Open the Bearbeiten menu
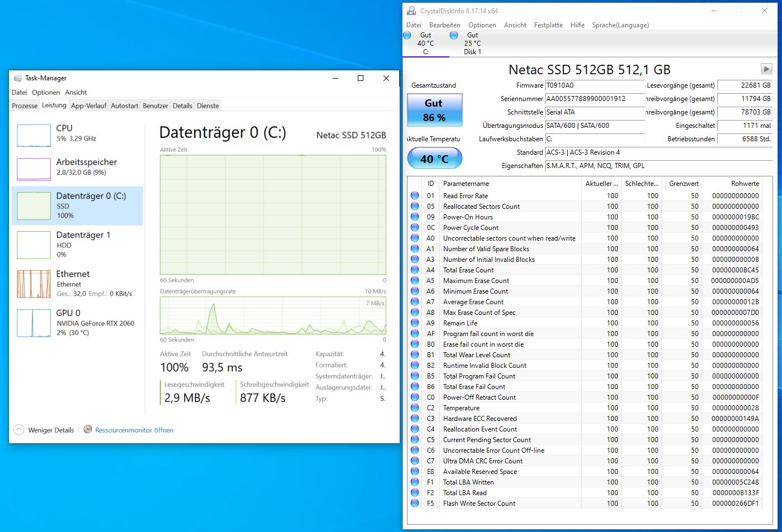The image size is (782, 532). pyautogui.click(x=445, y=25)
